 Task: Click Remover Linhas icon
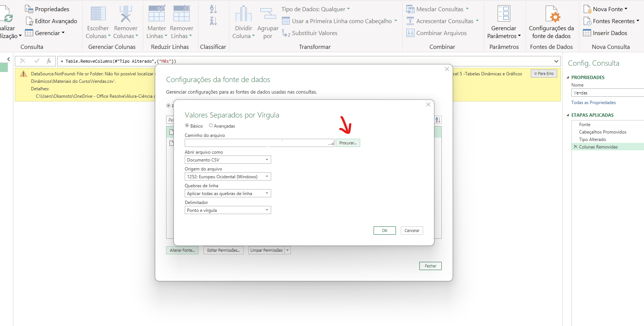182,14
